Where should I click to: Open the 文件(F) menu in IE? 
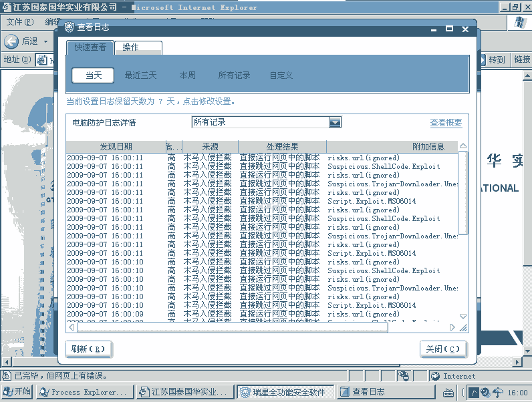20,23
